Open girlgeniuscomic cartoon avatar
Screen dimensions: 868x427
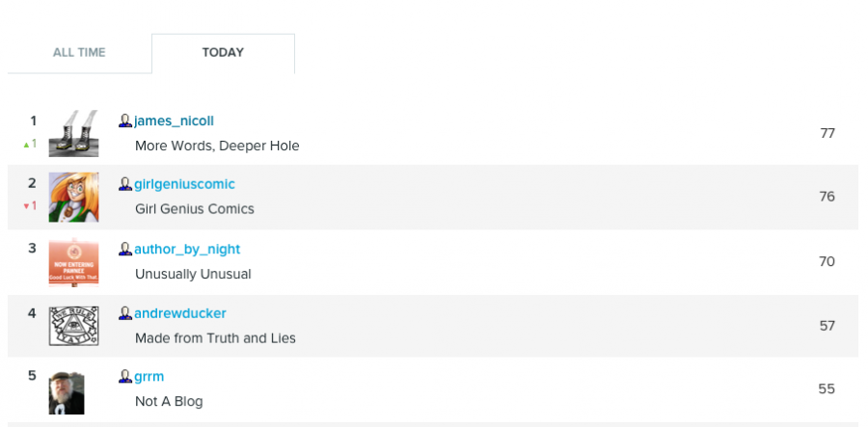click(73, 197)
